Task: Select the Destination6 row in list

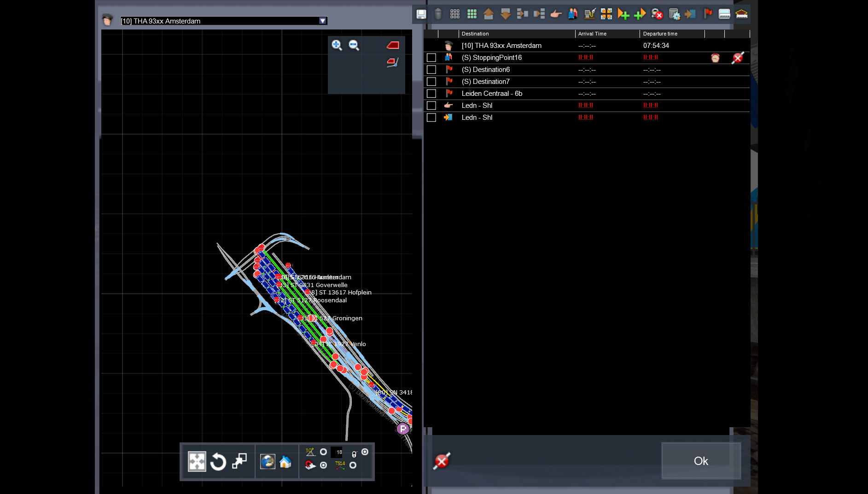Action: pyautogui.click(x=586, y=70)
